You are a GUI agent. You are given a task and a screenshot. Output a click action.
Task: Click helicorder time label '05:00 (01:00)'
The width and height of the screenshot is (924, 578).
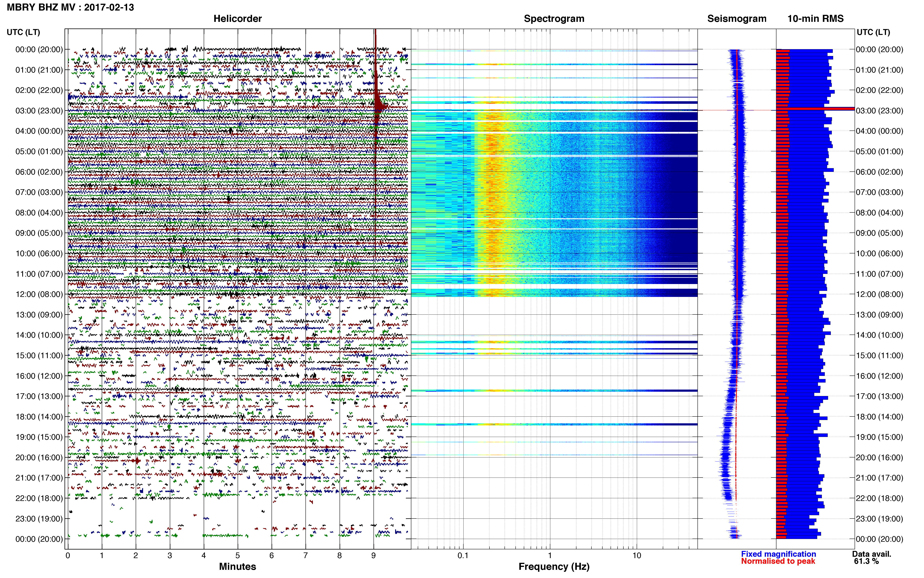[39, 151]
